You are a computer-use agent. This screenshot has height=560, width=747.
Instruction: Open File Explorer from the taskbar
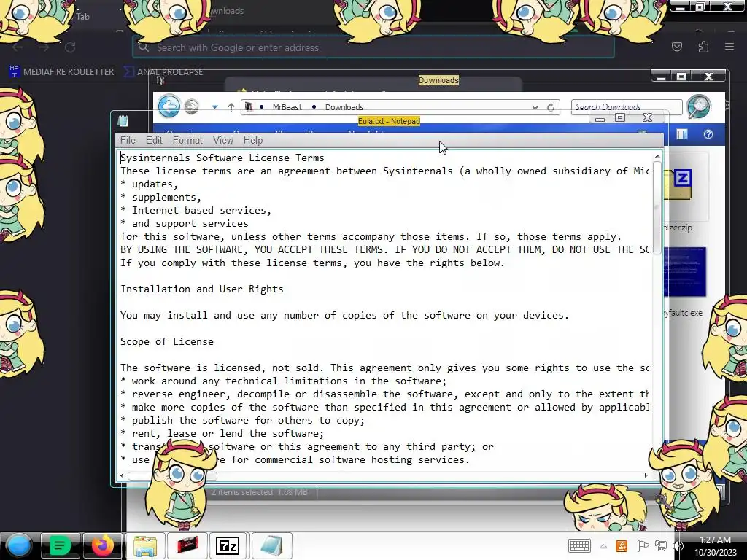click(145, 545)
